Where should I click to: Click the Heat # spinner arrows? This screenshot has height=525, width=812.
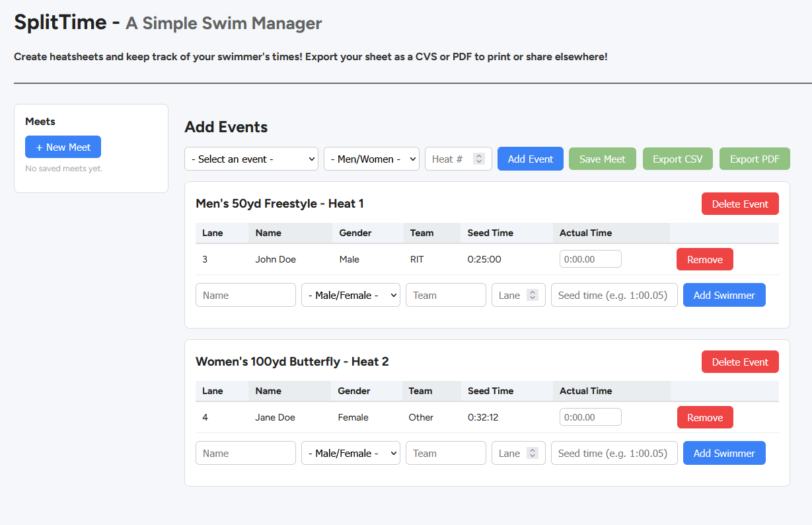click(480, 159)
